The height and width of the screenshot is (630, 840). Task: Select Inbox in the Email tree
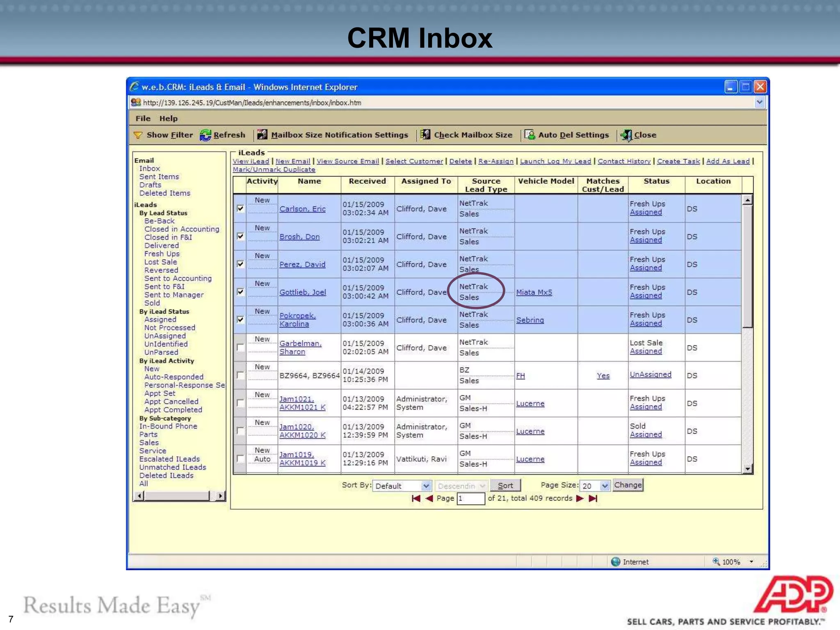[x=150, y=168]
